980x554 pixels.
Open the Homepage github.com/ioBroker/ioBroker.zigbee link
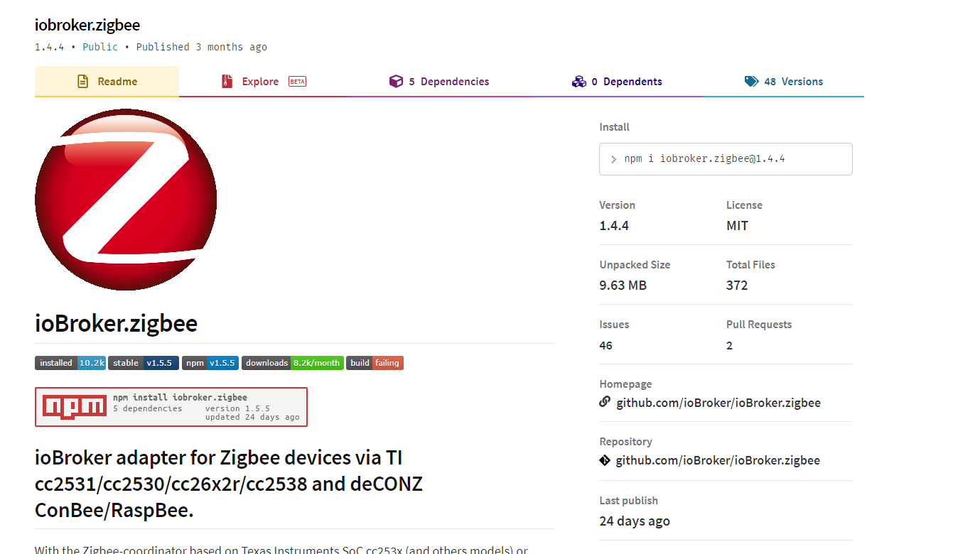coord(718,403)
